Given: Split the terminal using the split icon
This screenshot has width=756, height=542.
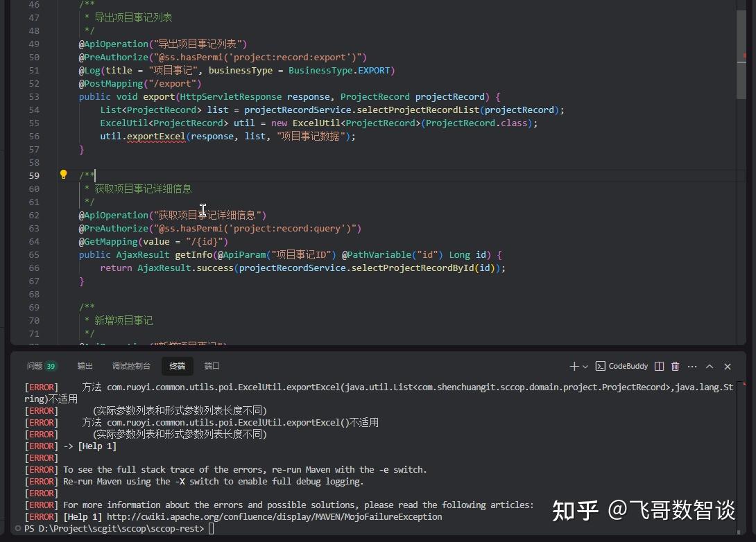Looking at the screenshot, I should coord(658,366).
